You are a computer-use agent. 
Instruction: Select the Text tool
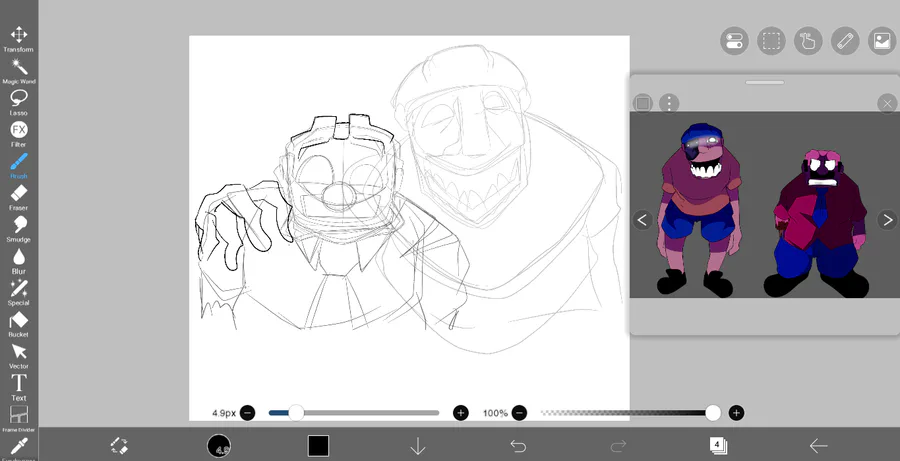tap(18, 388)
